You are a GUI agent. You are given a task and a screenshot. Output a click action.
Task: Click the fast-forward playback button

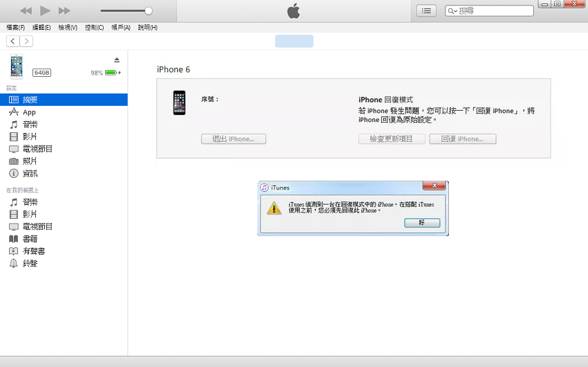(64, 11)
